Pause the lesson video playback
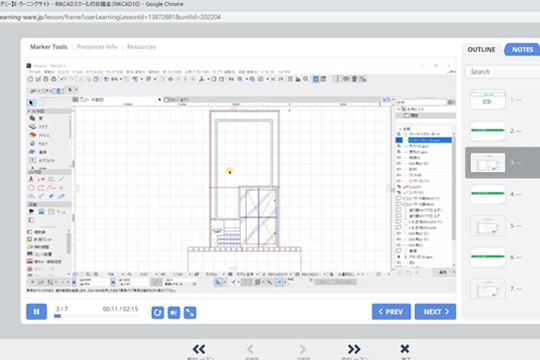540x360 pixels. point(36,312)
